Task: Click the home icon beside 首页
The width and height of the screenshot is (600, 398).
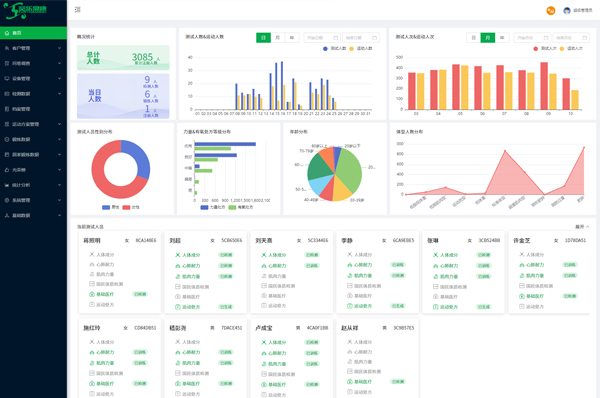Action: [7, 33]
